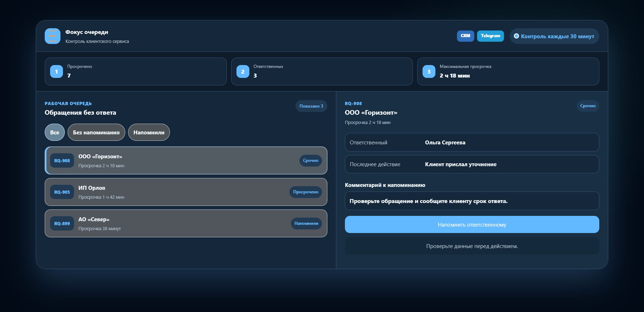Click the Контроль каждые 30 минут pill

coord(554,36)
